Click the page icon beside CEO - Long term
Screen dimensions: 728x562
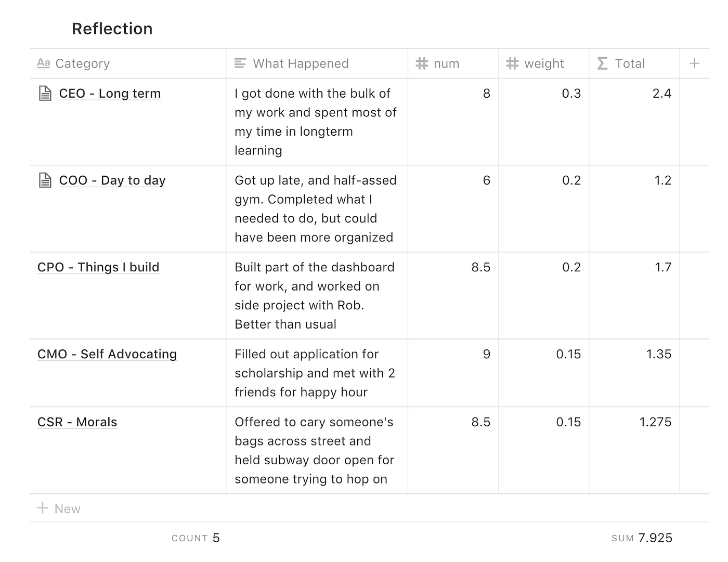coord(44,93)
